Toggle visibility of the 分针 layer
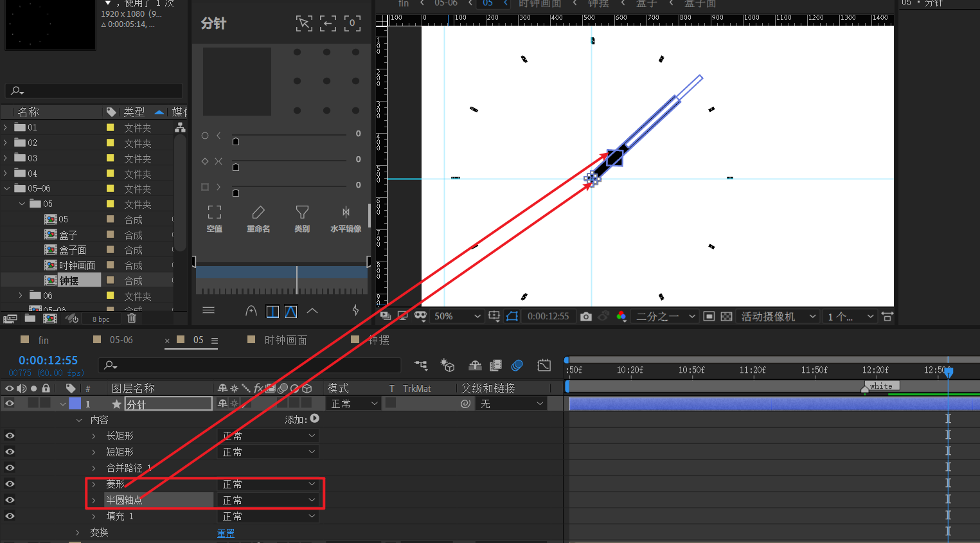The image size is (980, 543). pos(10,404)
